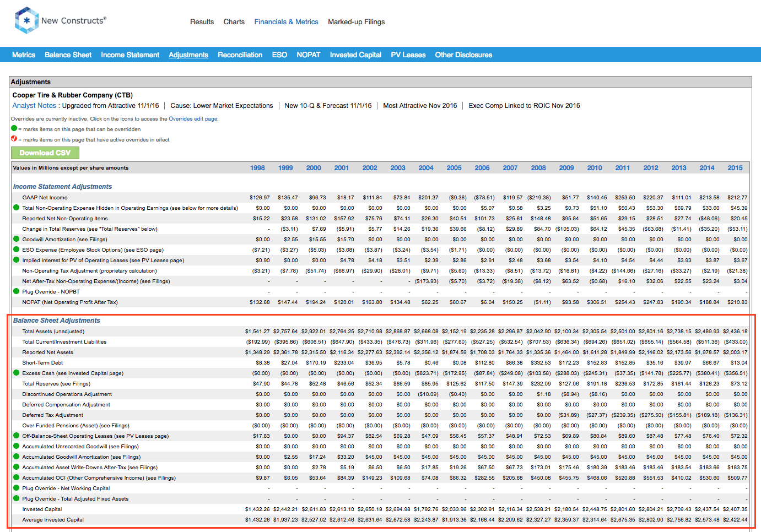Switch to the Income Statement tab
Image resolution: width=761 pixels, height=532 pixels.
130,55
